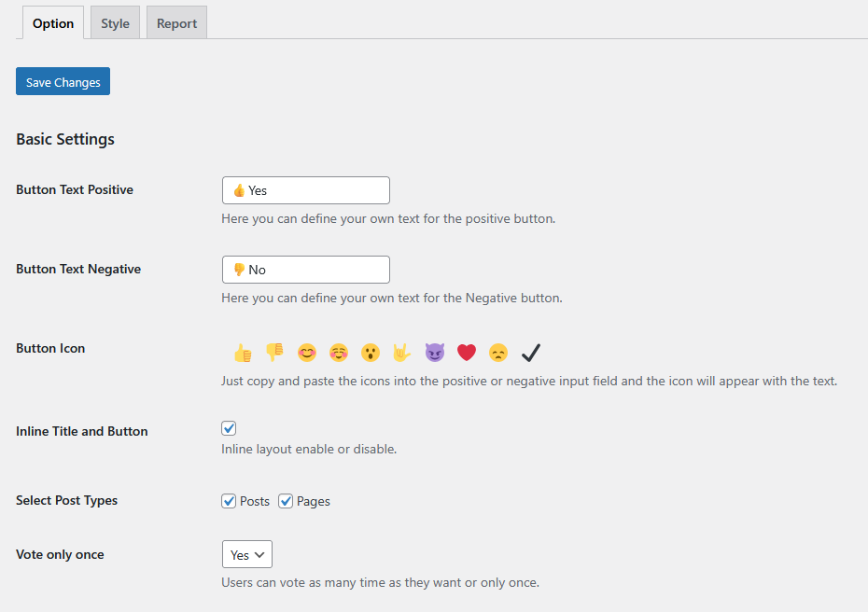Viewport: 868px width, 612px height.
Task: Select the black check mark icon
Action: click(531, 353)
